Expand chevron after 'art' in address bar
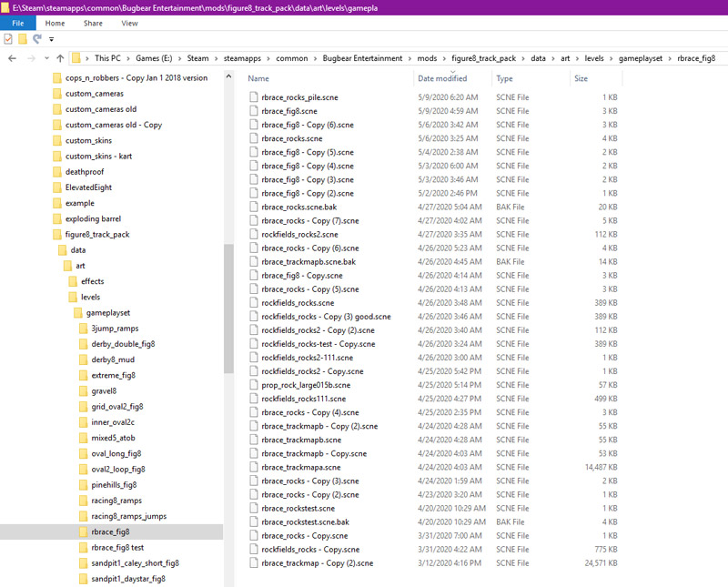This screenshot has height=587, width=728. (x=577, y=58)
